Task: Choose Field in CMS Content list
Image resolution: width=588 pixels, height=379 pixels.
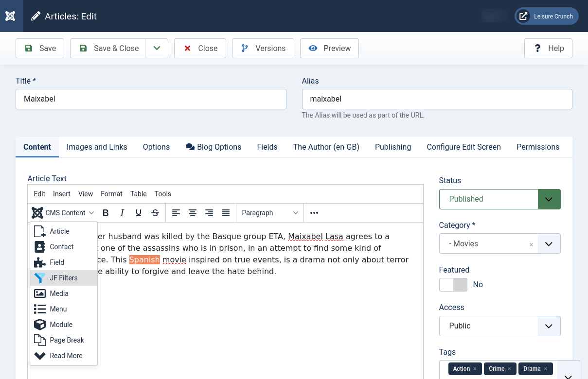Action: coord(64,262)
